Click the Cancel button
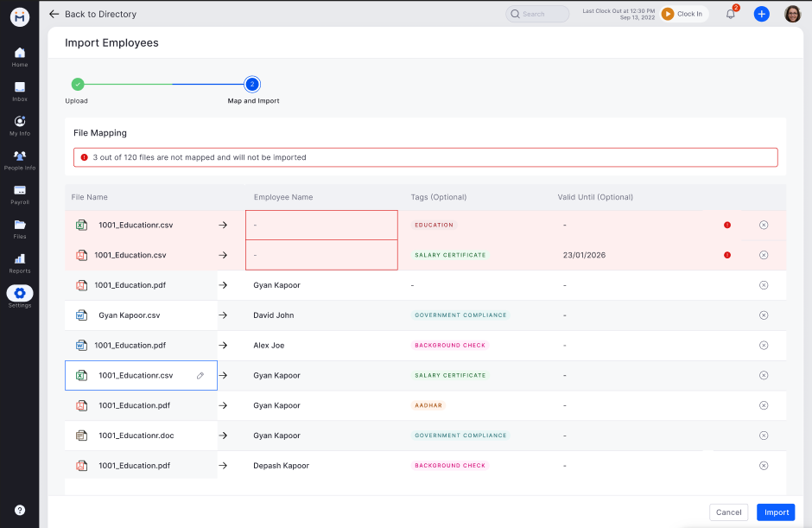This screenshot has height=528, width=812. point(728,512)
